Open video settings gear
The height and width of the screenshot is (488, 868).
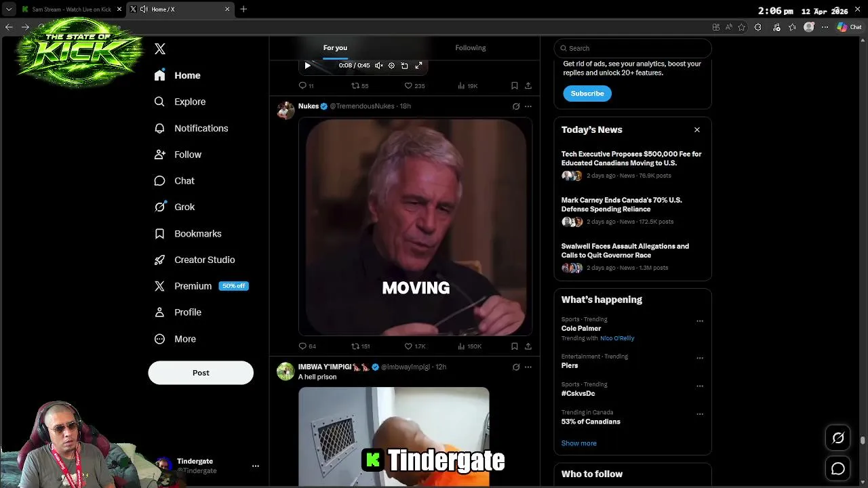(391, 66)
